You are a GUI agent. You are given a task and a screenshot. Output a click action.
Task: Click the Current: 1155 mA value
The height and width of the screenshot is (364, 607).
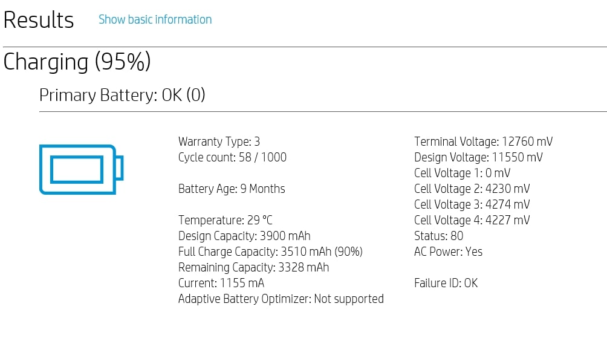[x=218, y=283]
